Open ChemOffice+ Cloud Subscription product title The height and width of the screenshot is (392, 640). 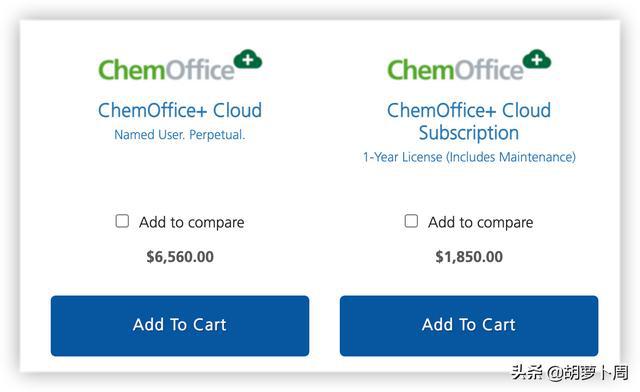point(469,122)
